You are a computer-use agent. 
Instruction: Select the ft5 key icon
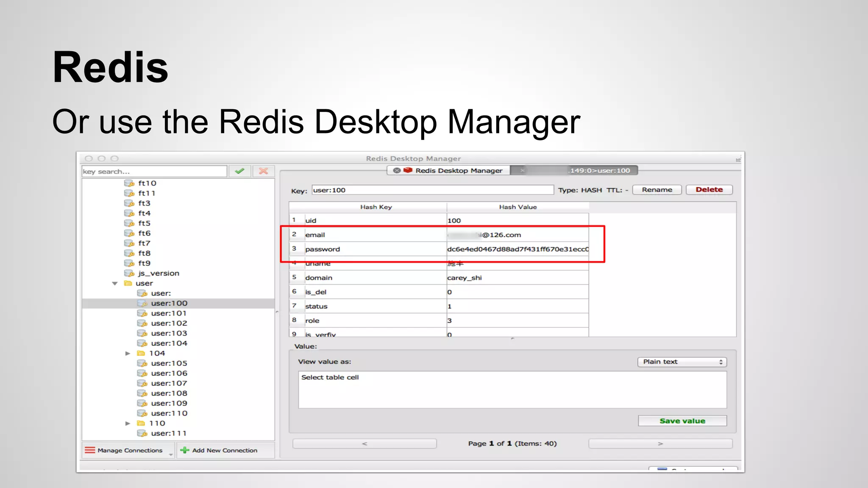(129, 223)
